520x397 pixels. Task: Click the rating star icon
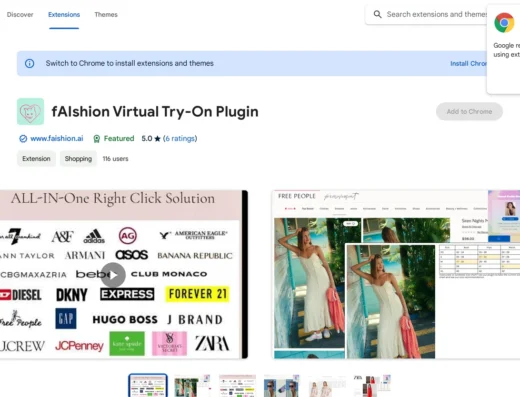coord(157,139)
